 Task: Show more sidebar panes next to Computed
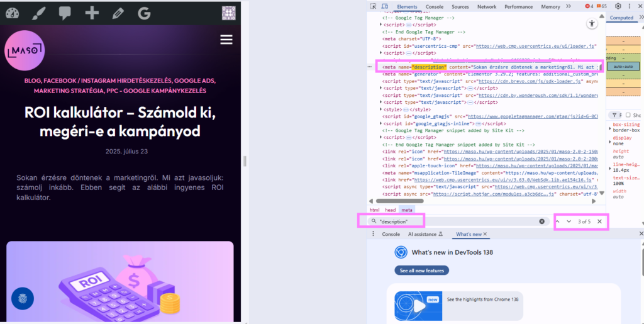(641, 17)
